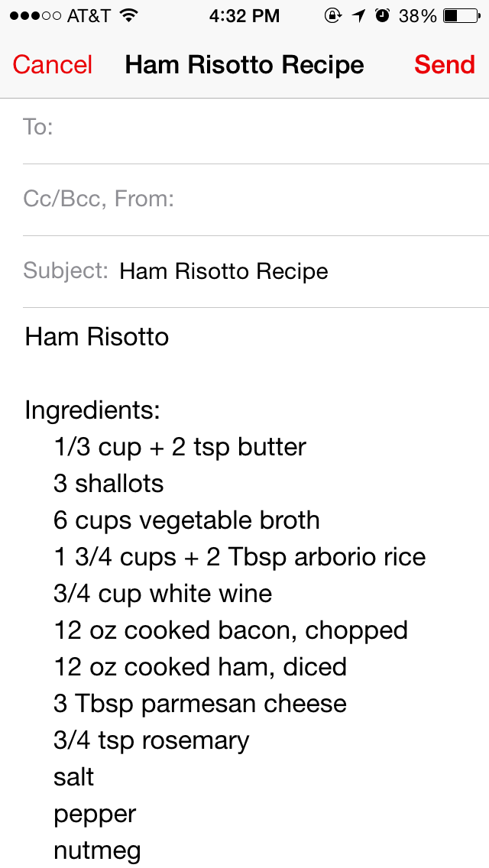Edit the Subject line text
489x868 pixels.
[224, 271]
